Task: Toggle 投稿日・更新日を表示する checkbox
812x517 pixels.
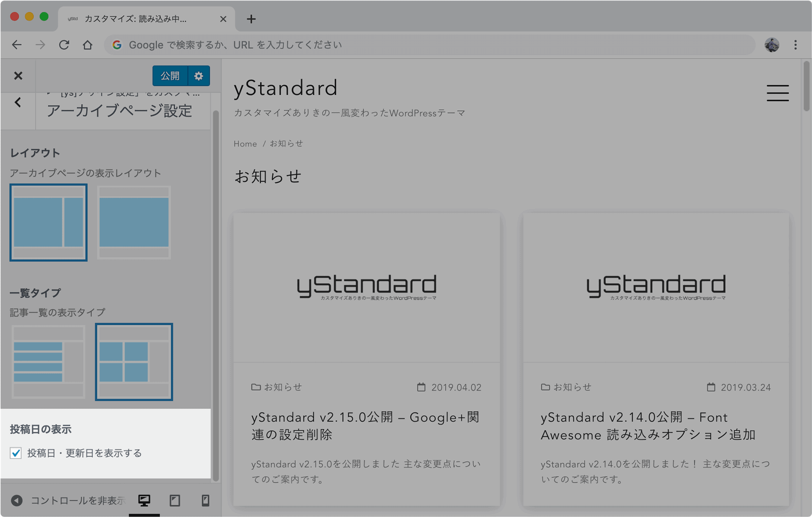Action: tap(16, 453)
